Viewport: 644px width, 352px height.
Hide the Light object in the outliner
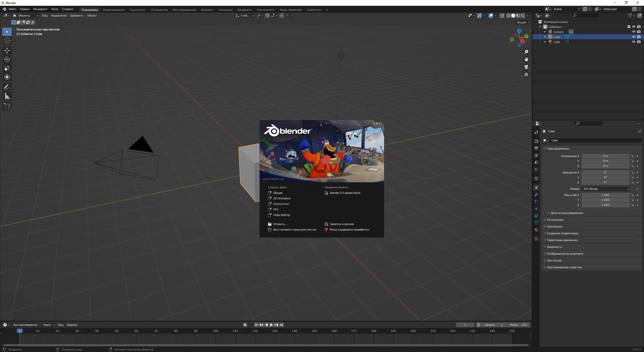pos(634,42)
